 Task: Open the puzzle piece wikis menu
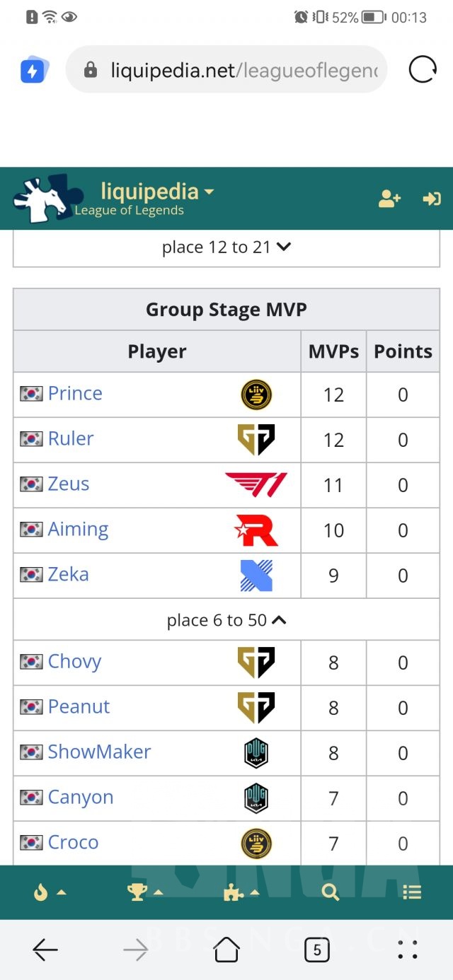[241, 892]
